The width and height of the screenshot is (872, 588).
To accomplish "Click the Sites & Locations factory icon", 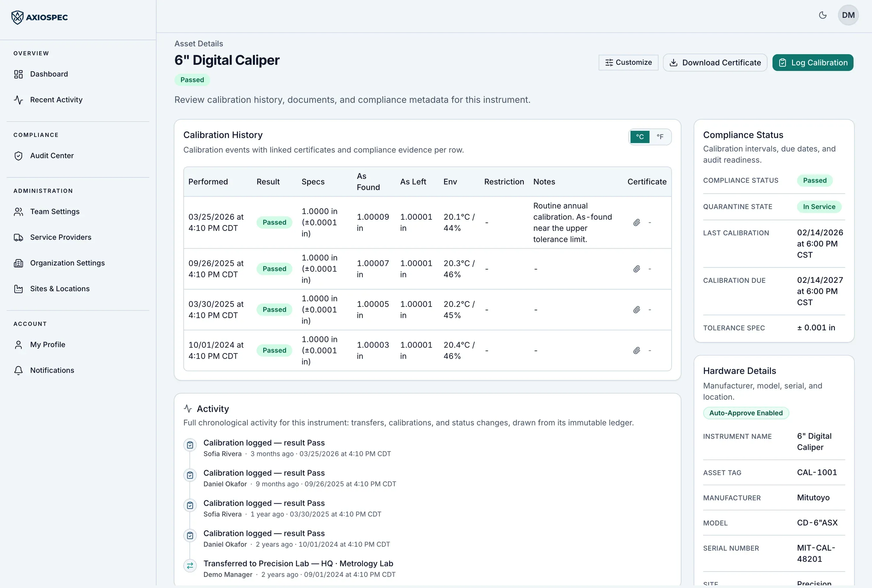I will [x=18, y=289].
